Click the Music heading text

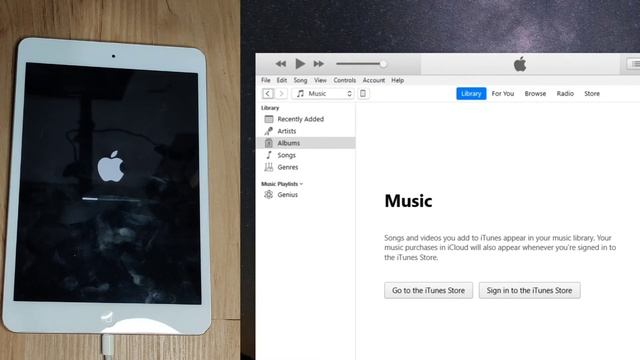point(408,201)
